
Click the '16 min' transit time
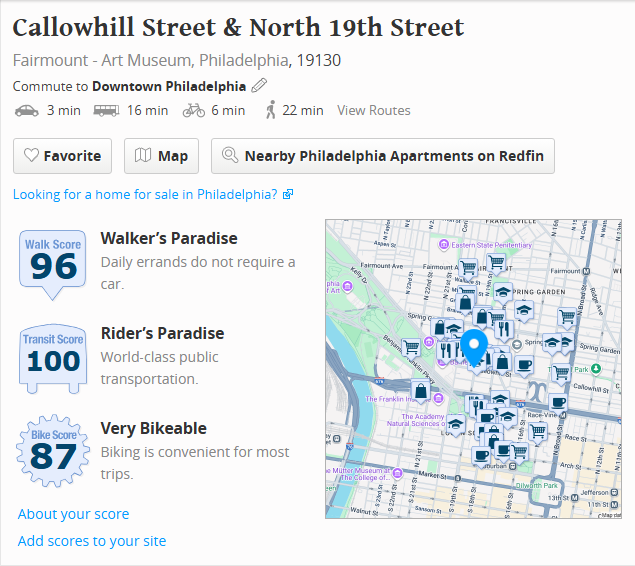pyautogui.click(x=147, y=110)
